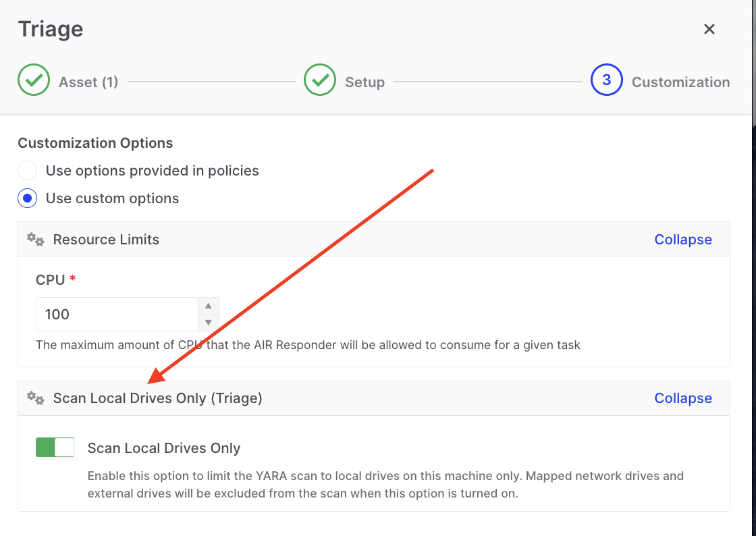Select the Use custom options radio button
Viewport: 756px width, 536px height.
tap(28, 198)
